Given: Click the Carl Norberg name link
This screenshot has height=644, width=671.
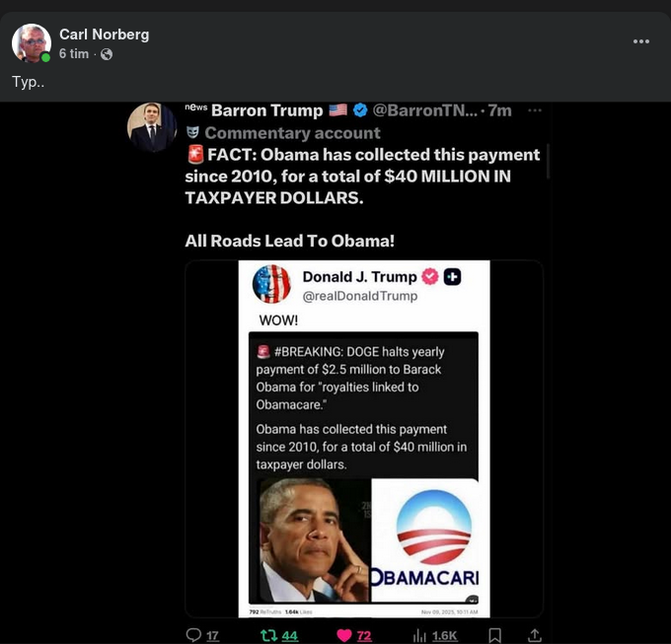Looking at the screenshot, I should [x=104, y=35].
